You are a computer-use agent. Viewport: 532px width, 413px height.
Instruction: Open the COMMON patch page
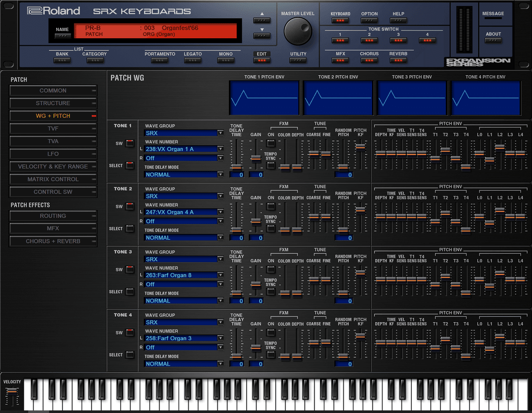point(53,90)
